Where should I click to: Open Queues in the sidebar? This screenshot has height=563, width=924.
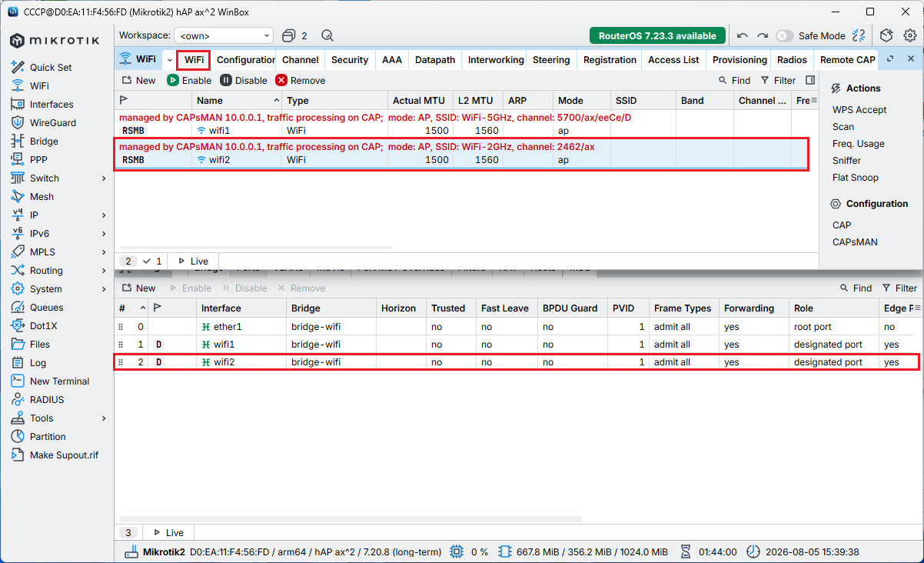pyautogui.click(x=46, y=307)
